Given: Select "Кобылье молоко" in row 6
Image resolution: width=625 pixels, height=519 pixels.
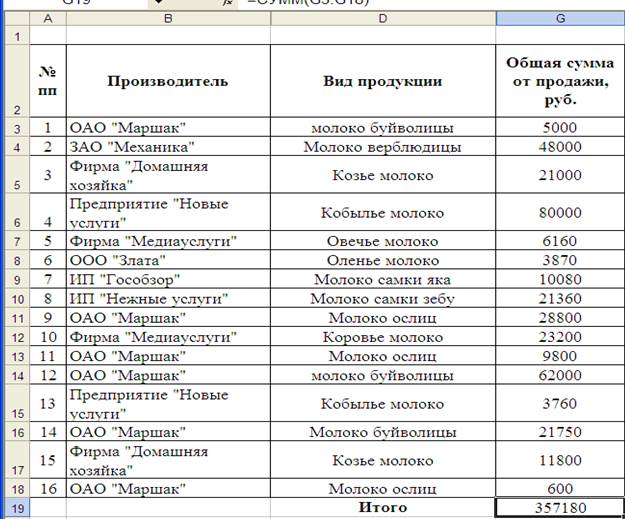Looking at the screenshot, I should coord(383,212).
